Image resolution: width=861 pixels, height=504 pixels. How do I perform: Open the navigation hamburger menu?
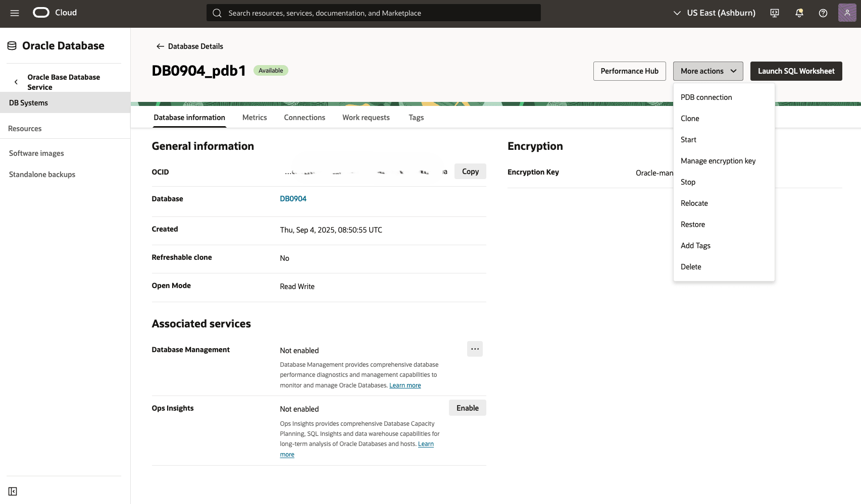(x=14, y=13)
